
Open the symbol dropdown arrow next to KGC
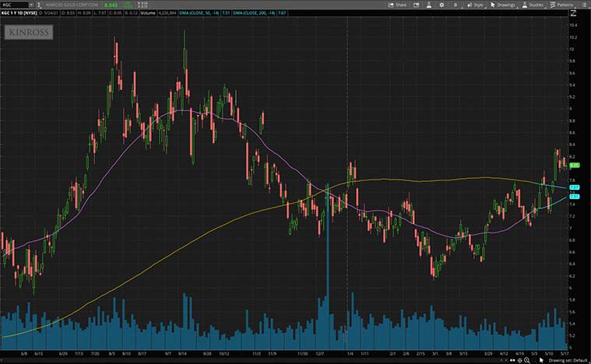[32, 5]
